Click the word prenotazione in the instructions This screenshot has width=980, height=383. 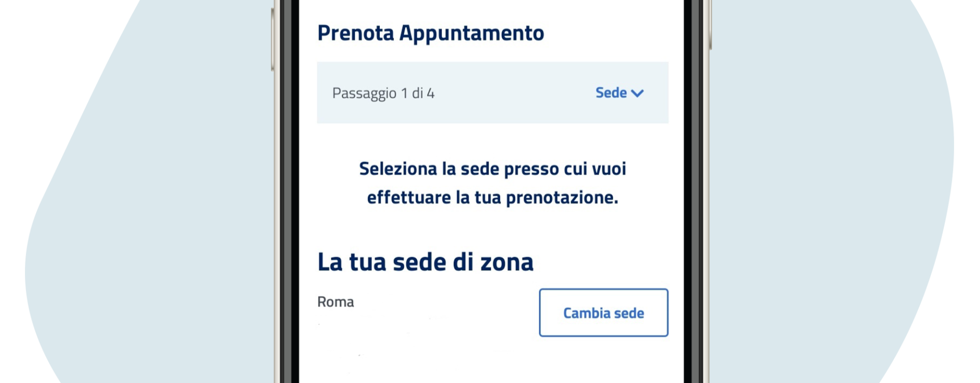[x=562, y=198]
